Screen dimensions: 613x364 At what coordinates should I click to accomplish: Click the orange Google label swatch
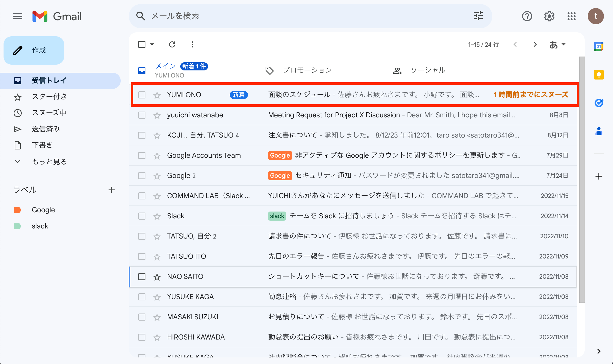(x=17, y=210)
